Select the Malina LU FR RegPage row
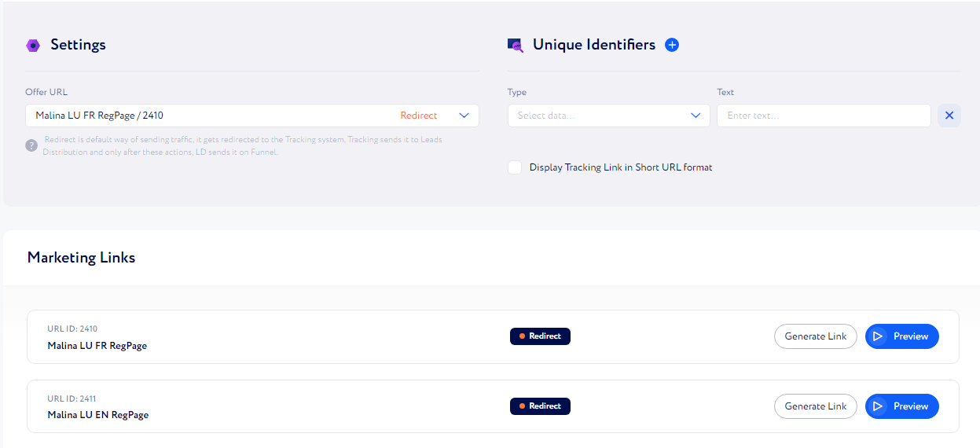Screen dimensions: 980x448 tap(493, 336)
